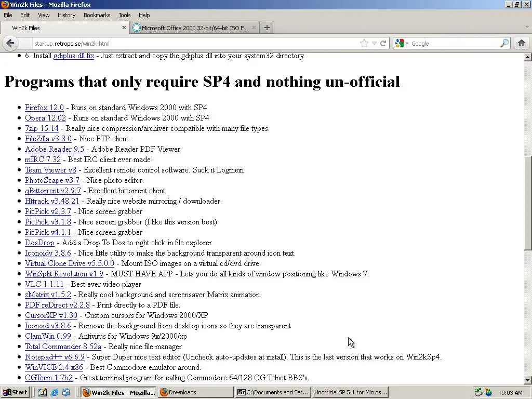Open the ClamWin 0.99 link
Image resolution: width=532 pixels, height=399 pixels.
pyautogui.click(x=48, y=336)
